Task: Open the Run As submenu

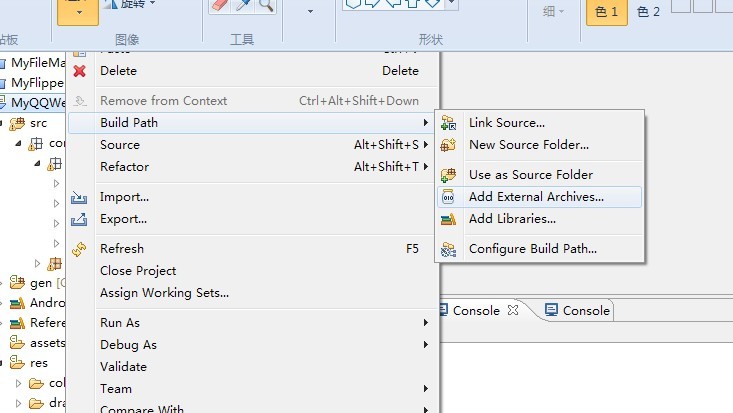Action: (253, 323)
